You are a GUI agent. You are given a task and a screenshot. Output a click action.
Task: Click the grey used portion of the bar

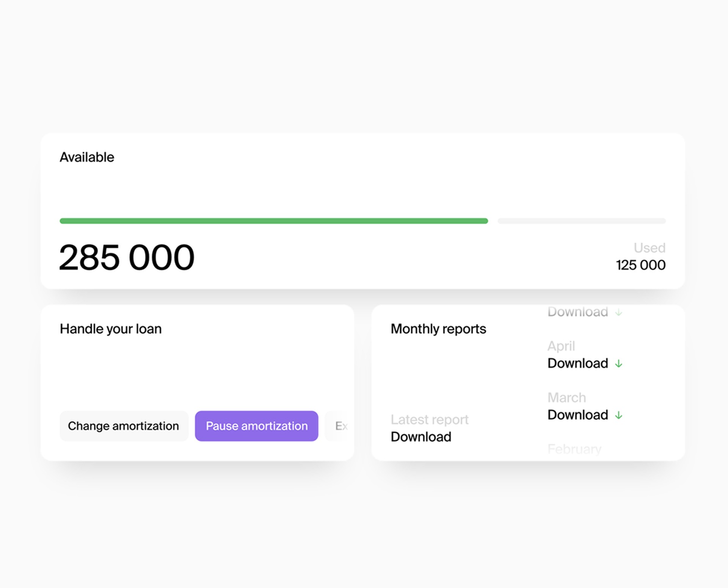(x=581, y=221)
